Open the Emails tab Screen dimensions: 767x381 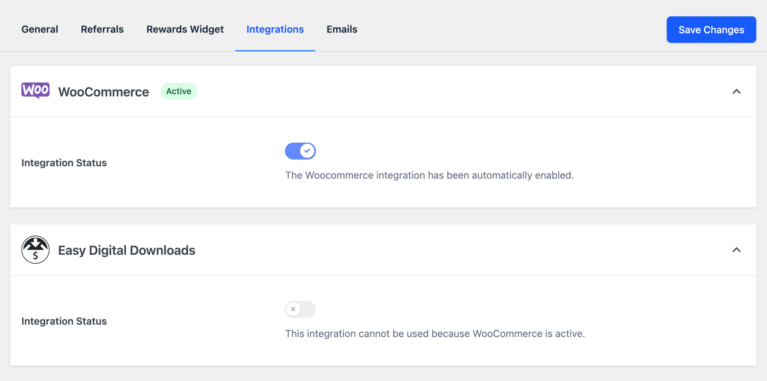click(342, 29)
